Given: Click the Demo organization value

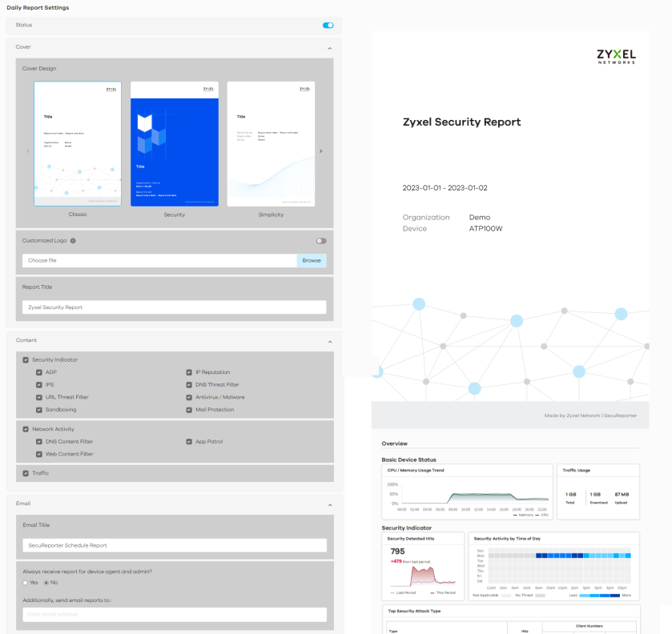Looking at the screenshot, I should [x=480, y=217].
